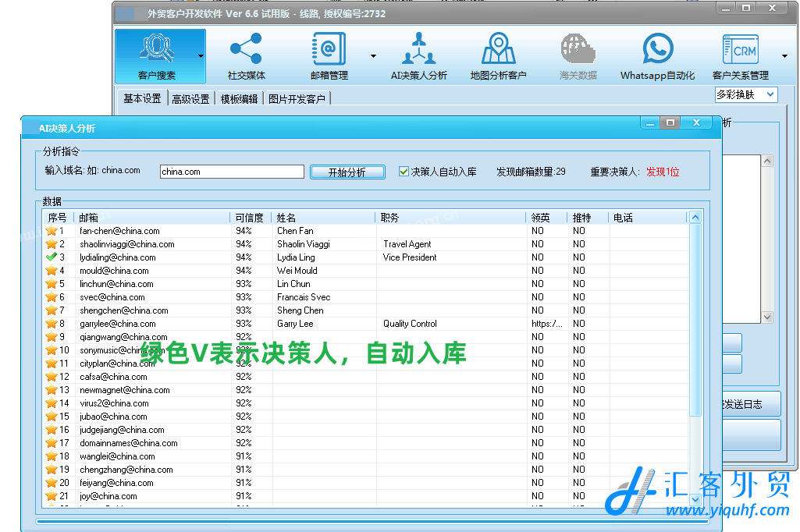Screen dimensions: 800x532
Task: Click the star icon for jubao@china.com
Action: pos(52,417)
